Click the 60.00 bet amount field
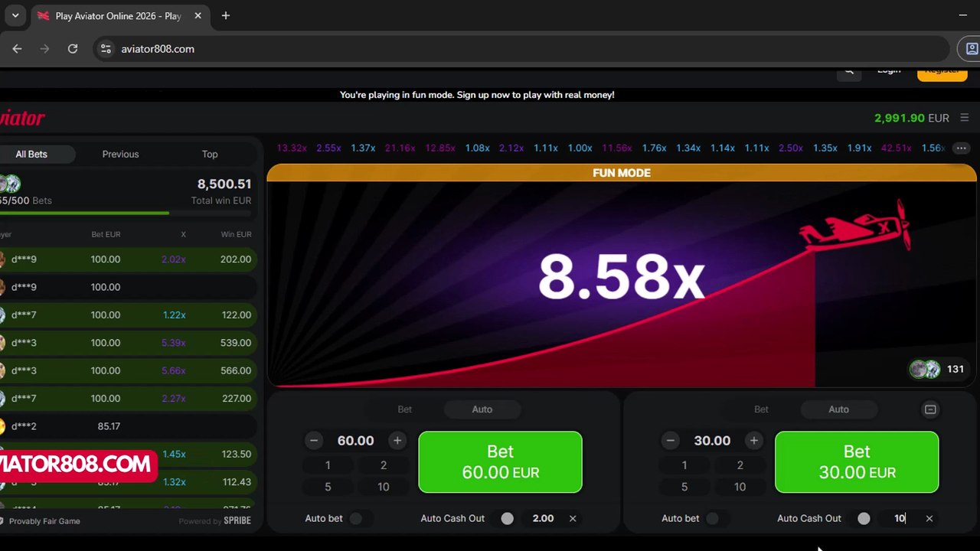Screen dimensions: 980x551 click(356, 440)
